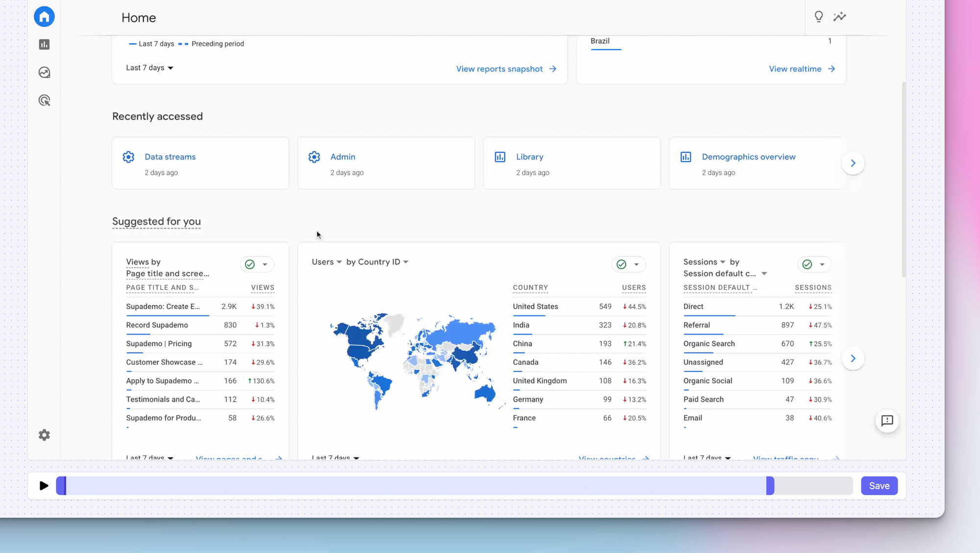Open the by Country ID dimension dropdown

(377, 262)
